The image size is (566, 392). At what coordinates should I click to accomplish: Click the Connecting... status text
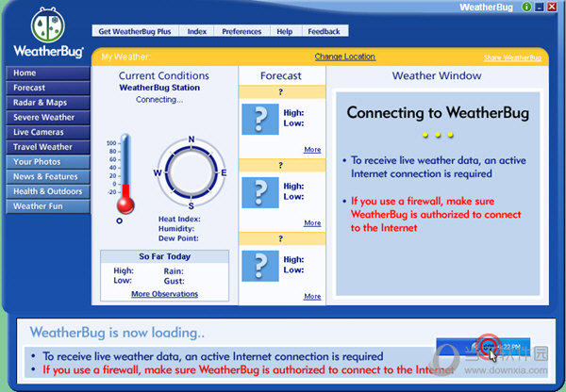pos(159,100)
